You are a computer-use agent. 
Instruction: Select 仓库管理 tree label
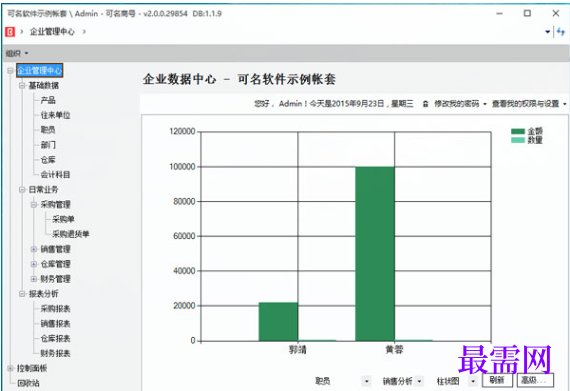point(55,264)
